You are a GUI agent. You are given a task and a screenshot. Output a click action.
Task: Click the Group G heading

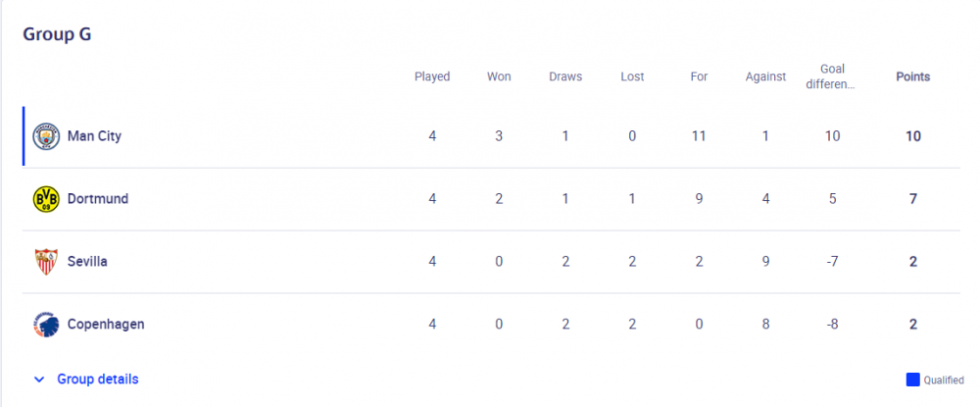tap(57, 33)
